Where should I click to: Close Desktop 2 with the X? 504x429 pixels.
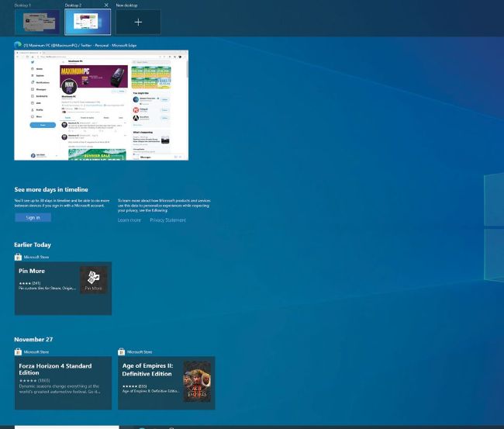tap(106, 5)
